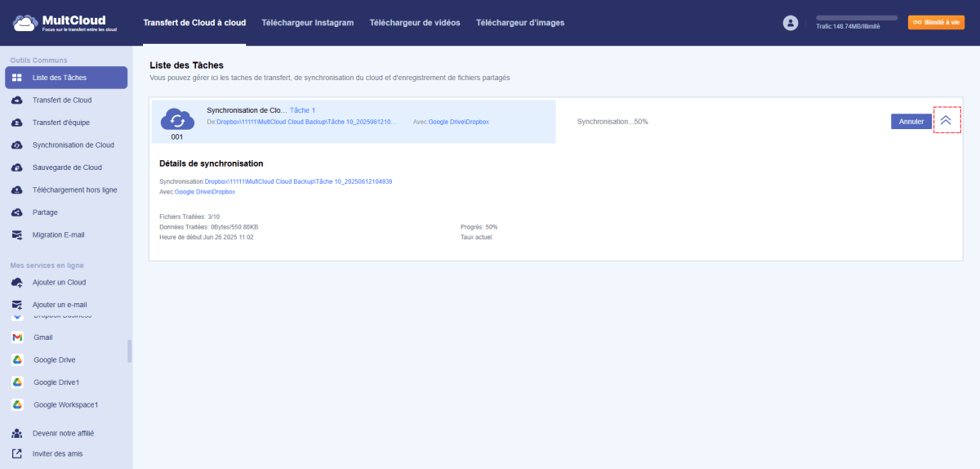The height and width of the screenshot is (469, 980).
Task: Click the Ajouter un Cloud icon
Action: 16,282
